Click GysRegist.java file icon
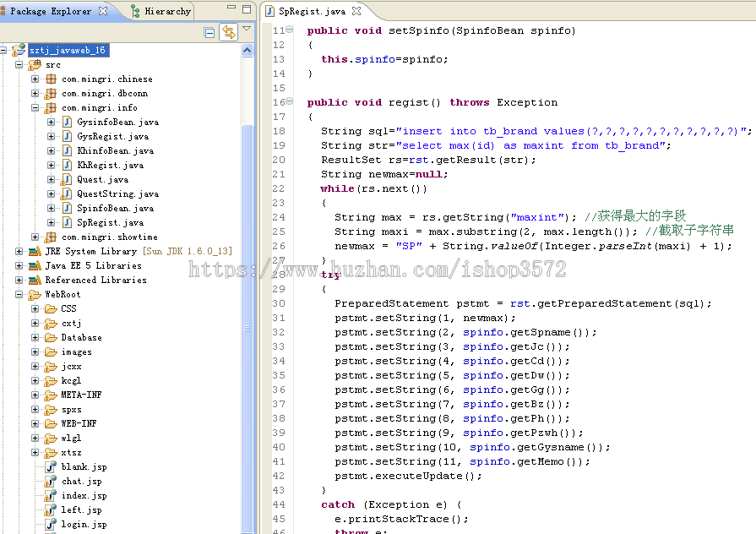The width and height of the screenshot is (756, 534). (67, 137)
